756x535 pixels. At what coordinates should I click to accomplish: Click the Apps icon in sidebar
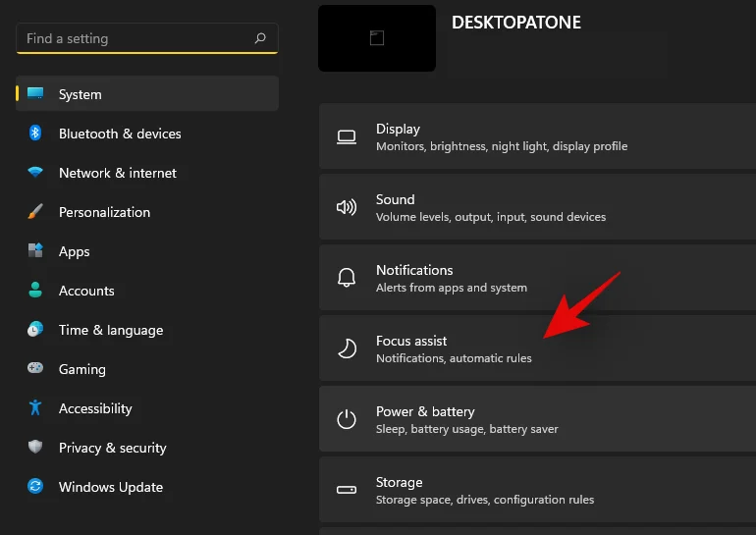coord(35,250)
